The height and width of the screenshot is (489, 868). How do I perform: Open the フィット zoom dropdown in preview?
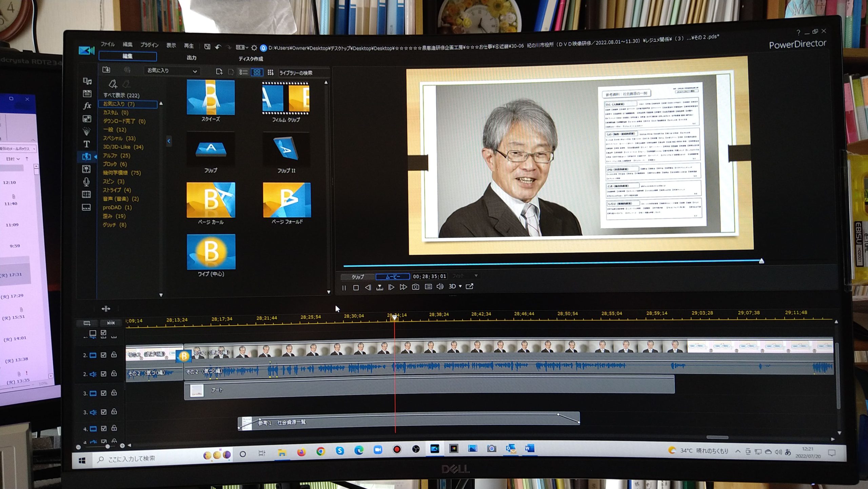tap(465, 276)
